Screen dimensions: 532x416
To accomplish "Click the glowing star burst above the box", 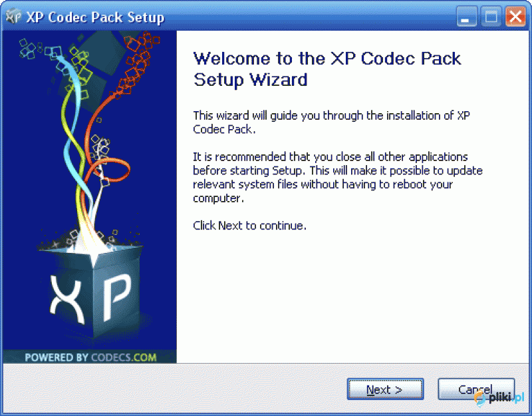I will (x=92, y=253).
